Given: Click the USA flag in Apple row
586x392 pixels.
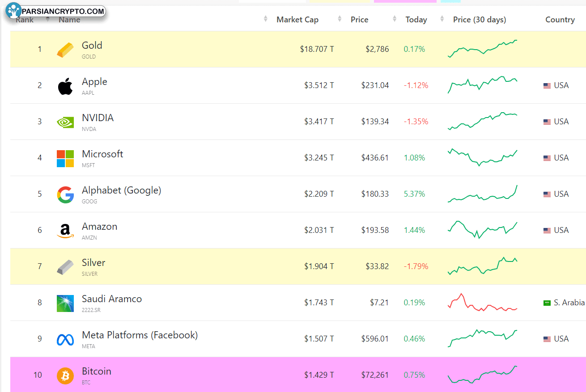Looking at the screenshot, I should 547,86.
